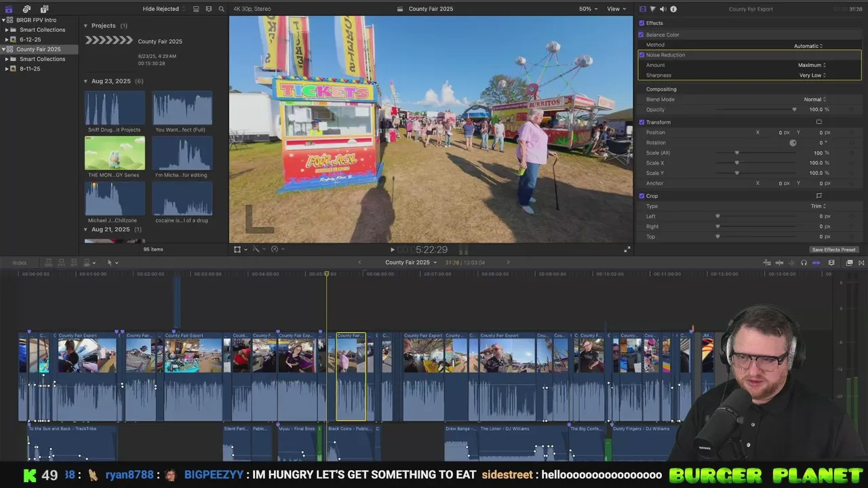Open the timeline Index button

(20, 262)
